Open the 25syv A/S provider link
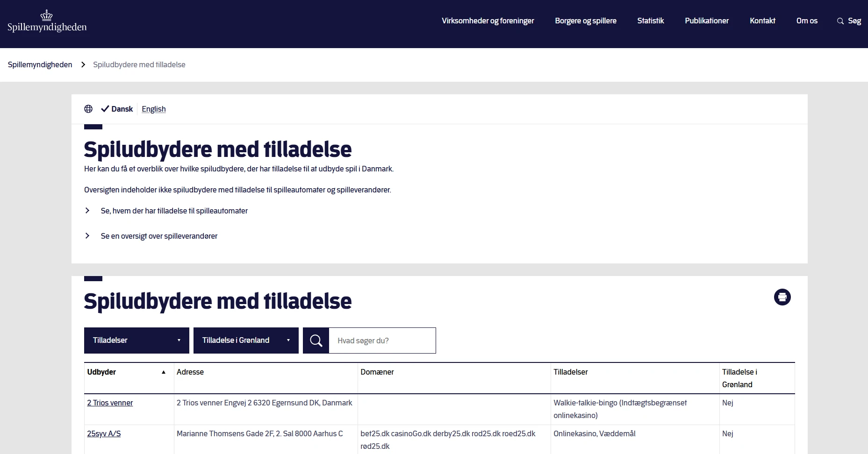 pos(104,433)
